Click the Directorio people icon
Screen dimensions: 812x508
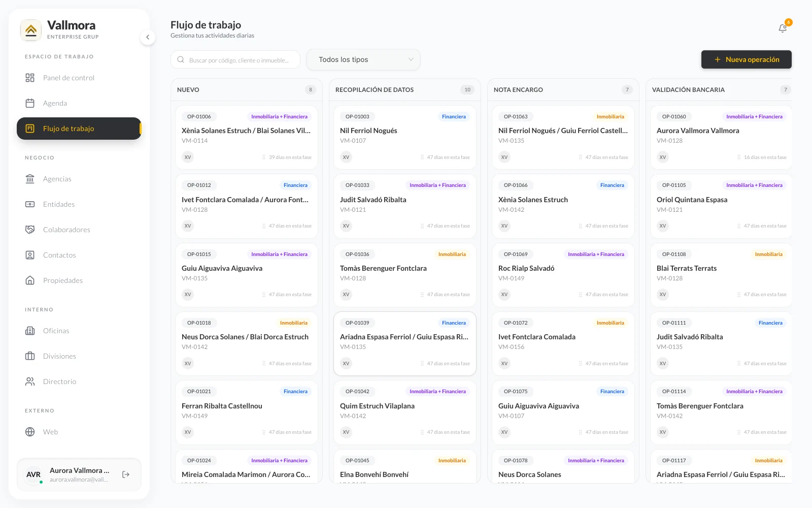pyautogui.click(x=30, y=382)
